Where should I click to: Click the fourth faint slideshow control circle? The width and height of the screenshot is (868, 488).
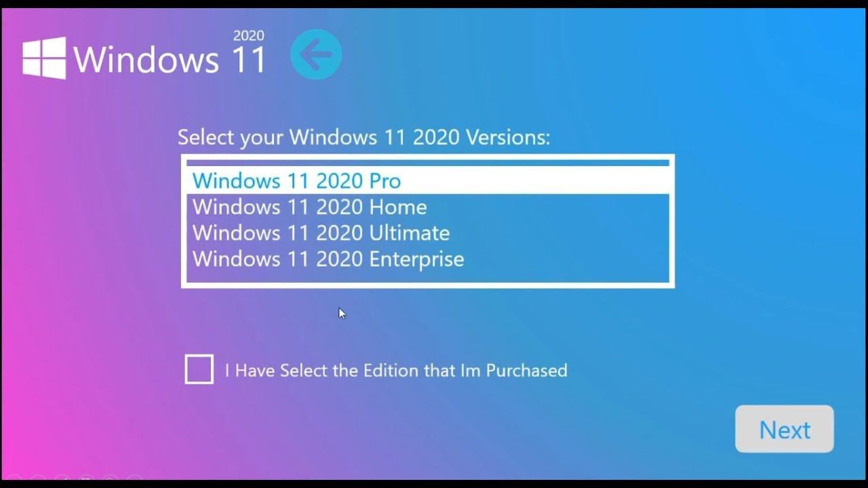point(86,477)
